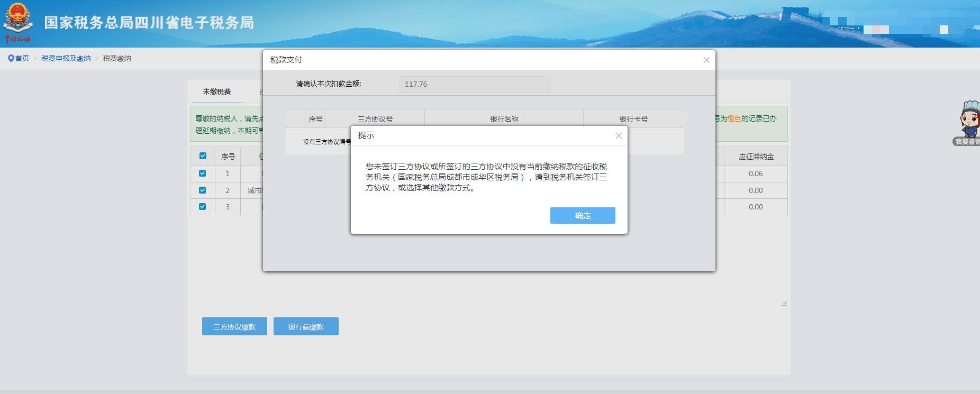Uncheck the checkbox for row 2
This screenshot has width=980, height=394.
coord(203,190)
